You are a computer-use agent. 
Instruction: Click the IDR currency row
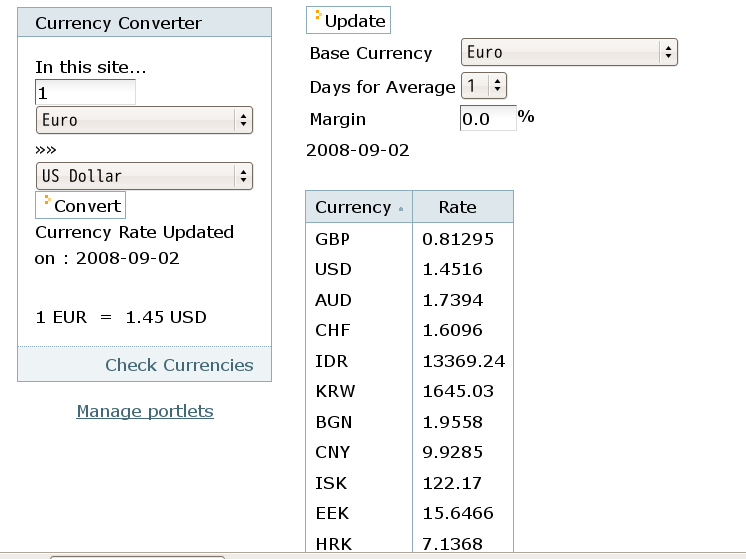point(410,361)
